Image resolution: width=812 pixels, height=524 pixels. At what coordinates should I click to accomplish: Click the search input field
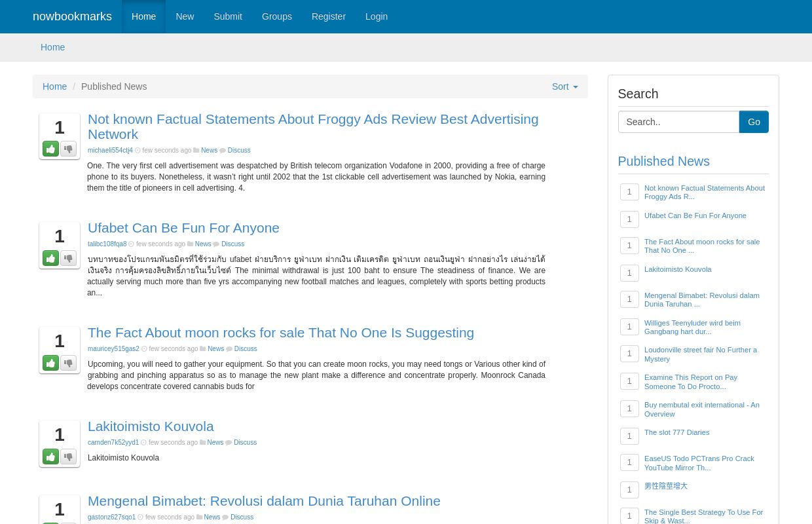pyautogui.click(x=678, y=122)
